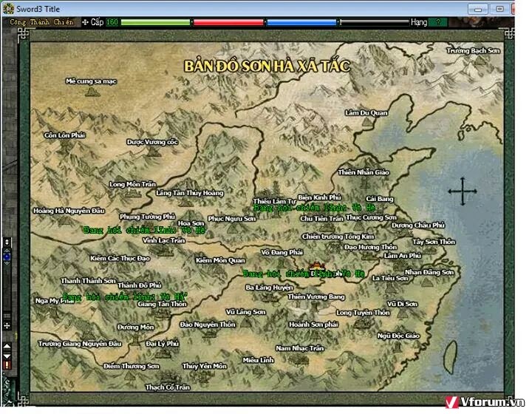Click the down chevron below the blue orb
Screen dimensions: 532x414
click(7, 263)
